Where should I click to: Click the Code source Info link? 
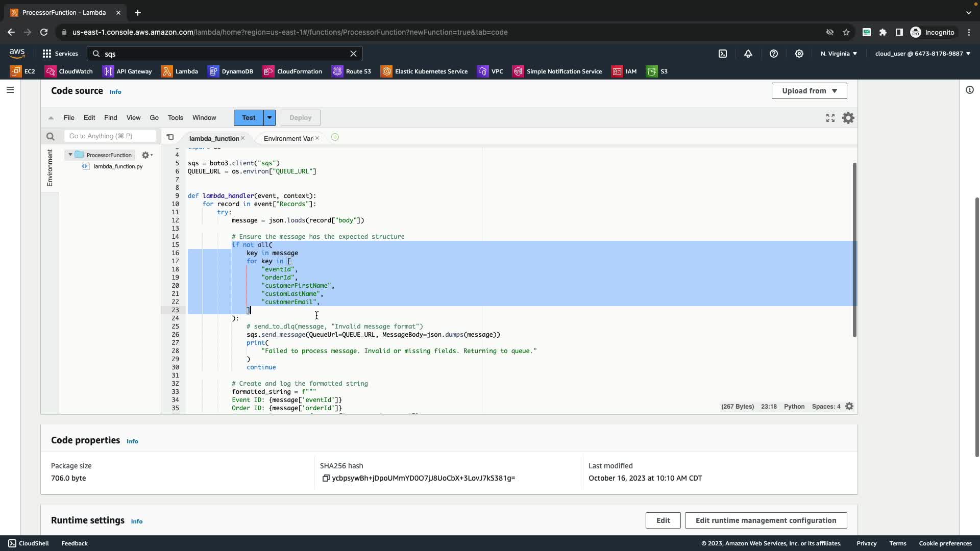115,92
